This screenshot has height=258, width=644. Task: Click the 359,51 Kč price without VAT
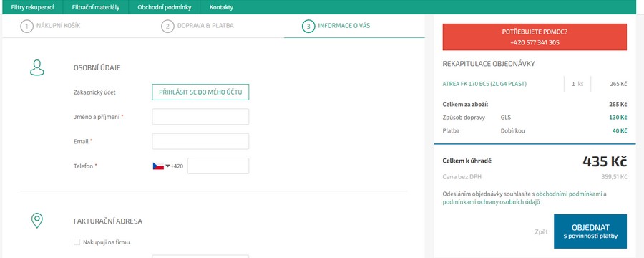click(614, 177)
